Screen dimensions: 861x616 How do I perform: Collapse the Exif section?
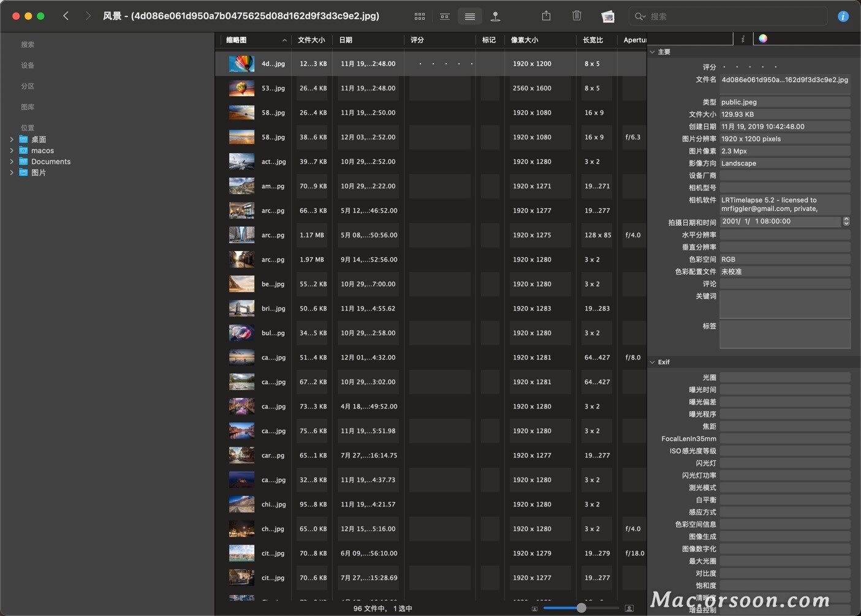tap(653, 362)
